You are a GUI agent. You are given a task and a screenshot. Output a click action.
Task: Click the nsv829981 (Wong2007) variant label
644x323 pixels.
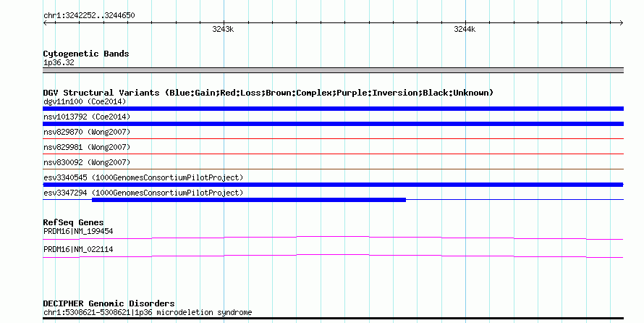pyautogui.click(x=87, y=147)
